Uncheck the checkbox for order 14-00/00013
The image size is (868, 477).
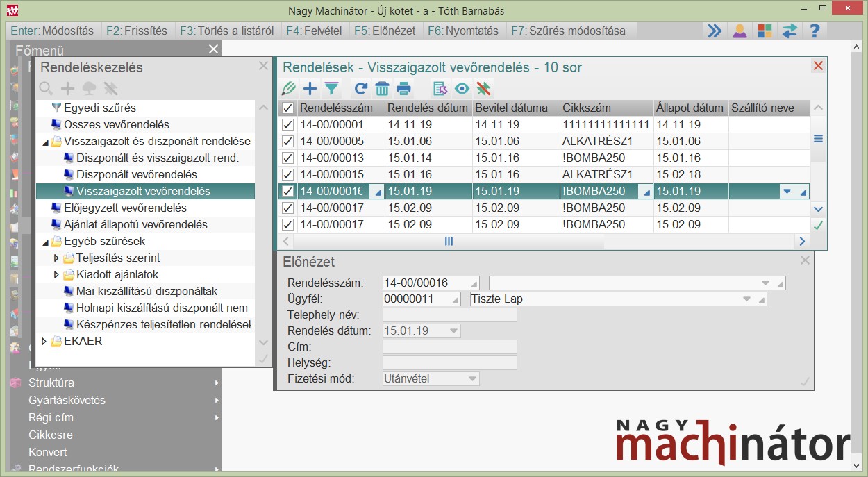tap(288, 158)
